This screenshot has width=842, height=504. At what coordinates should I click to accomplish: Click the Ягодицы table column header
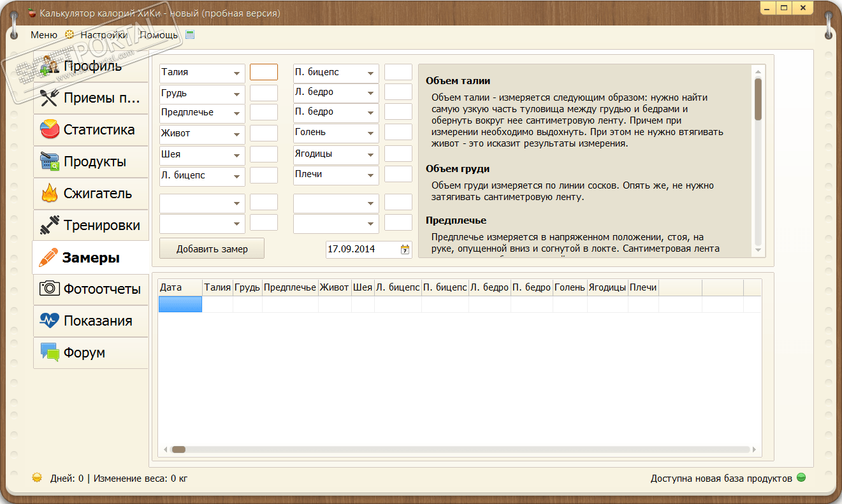click(607, 287)
